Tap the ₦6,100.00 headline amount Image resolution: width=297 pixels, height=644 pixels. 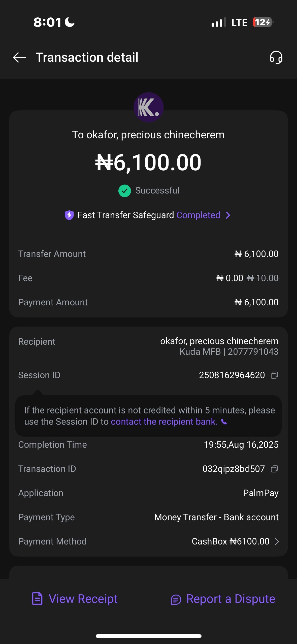[148, 163]
